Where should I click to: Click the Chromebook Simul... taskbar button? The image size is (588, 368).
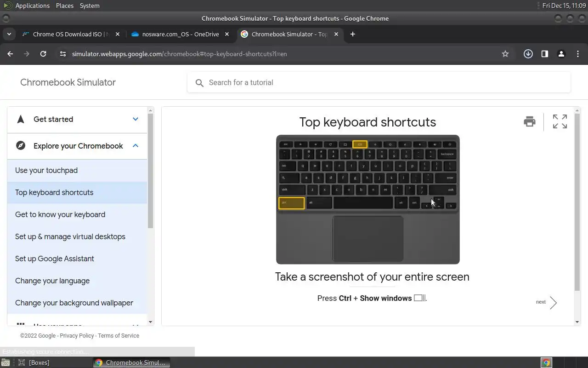coord(131,362)
